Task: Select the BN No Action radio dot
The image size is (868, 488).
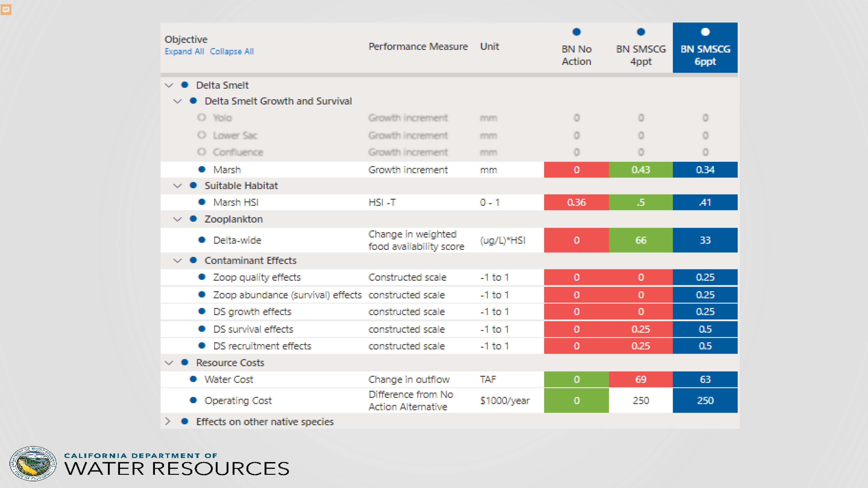Action: pos(577,32)
